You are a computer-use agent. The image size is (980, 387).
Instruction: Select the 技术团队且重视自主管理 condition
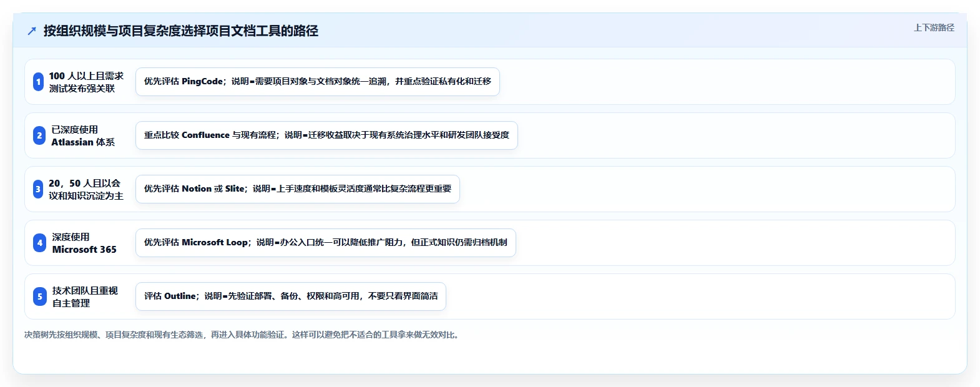[85, 296]
